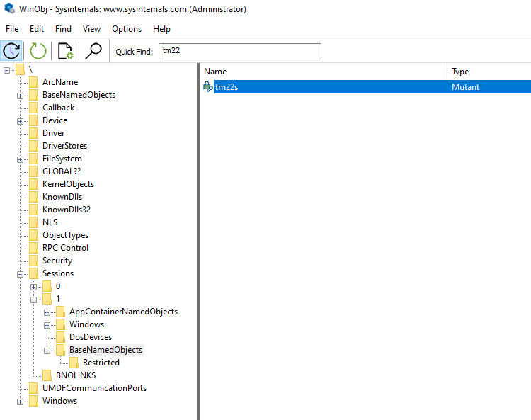This screenshot has height=420, width=531.
Task: Expand the FileSystem tree node
Action: (x=21, y=159)
